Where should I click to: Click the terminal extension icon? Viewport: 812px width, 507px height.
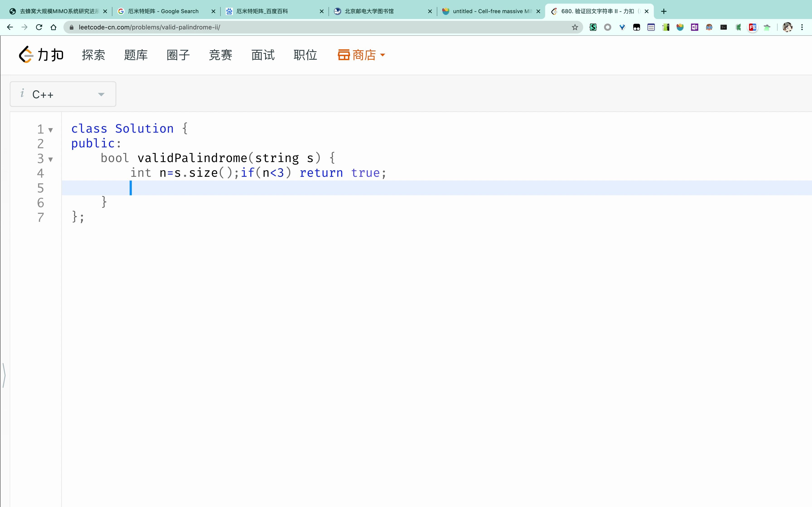[723, 27]
